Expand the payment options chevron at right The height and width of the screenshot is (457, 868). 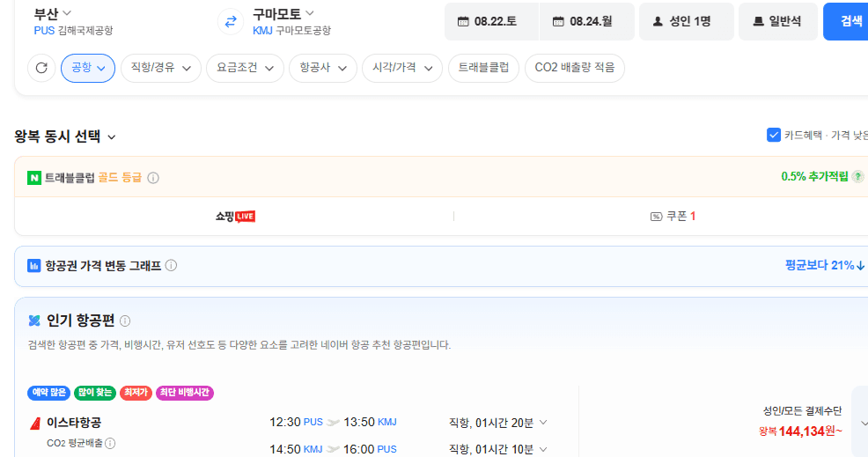864,424
